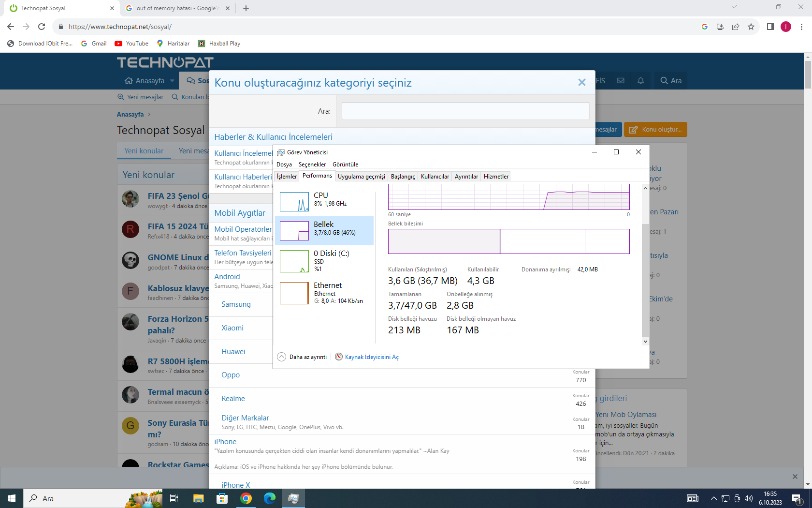
Task: Switch to the Hizmetler tab
Action: [496, 177]
